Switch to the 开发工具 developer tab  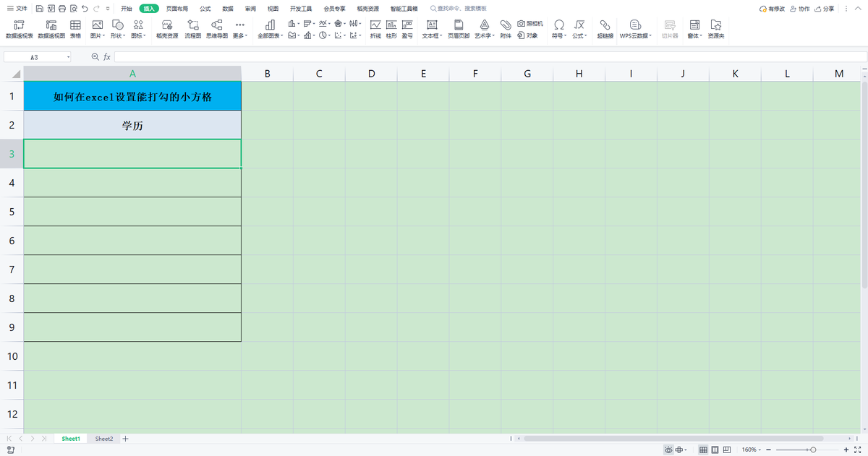click(x=301, y=9)
